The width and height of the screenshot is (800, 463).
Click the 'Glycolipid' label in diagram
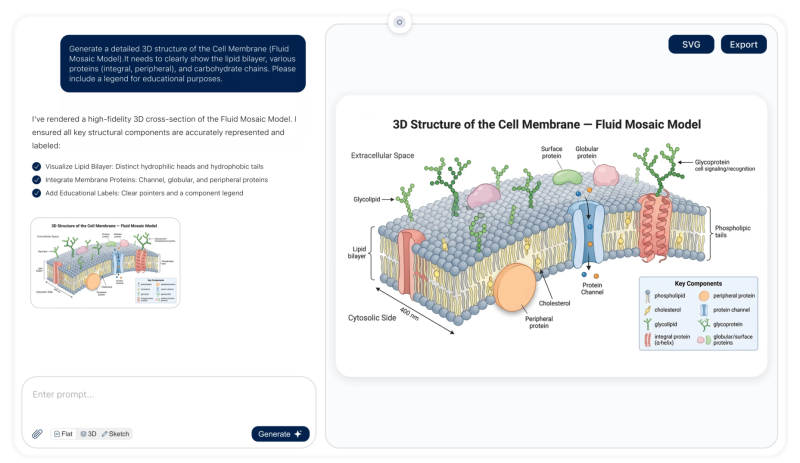pyautogui.click(x=366, y=199)
